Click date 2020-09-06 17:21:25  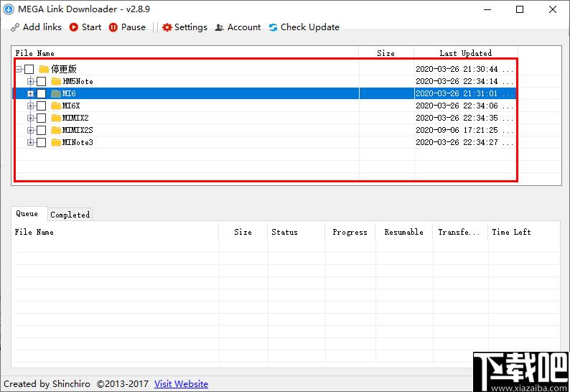(457, 130)
